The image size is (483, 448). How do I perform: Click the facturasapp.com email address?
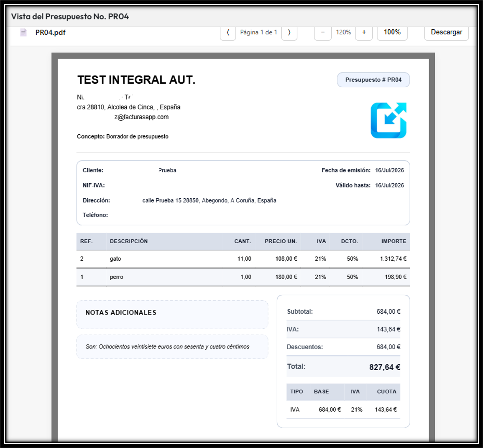(x=141, y=117)
